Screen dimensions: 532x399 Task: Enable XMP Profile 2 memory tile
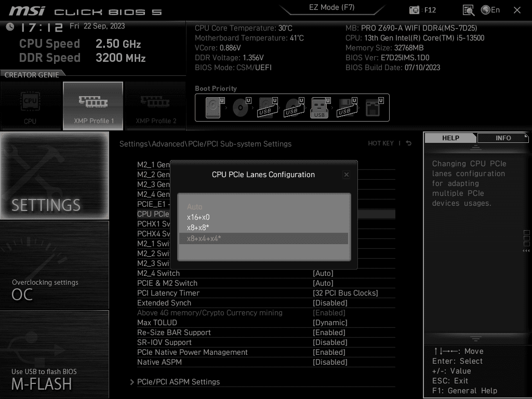[156, 106]
